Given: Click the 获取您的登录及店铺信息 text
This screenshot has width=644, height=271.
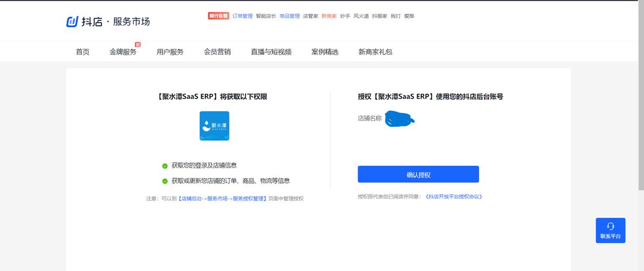Looking at the screenshot, I should (204, 165).
